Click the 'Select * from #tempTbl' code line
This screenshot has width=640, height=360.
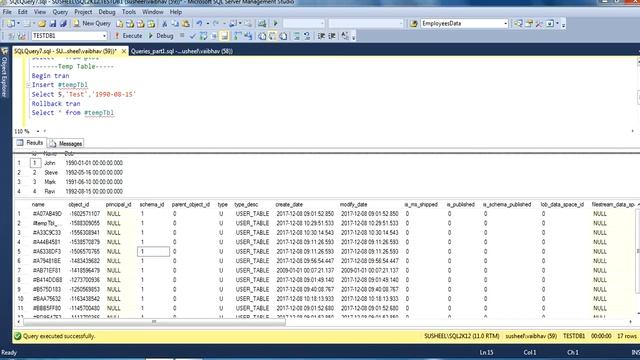coord(73,113)
